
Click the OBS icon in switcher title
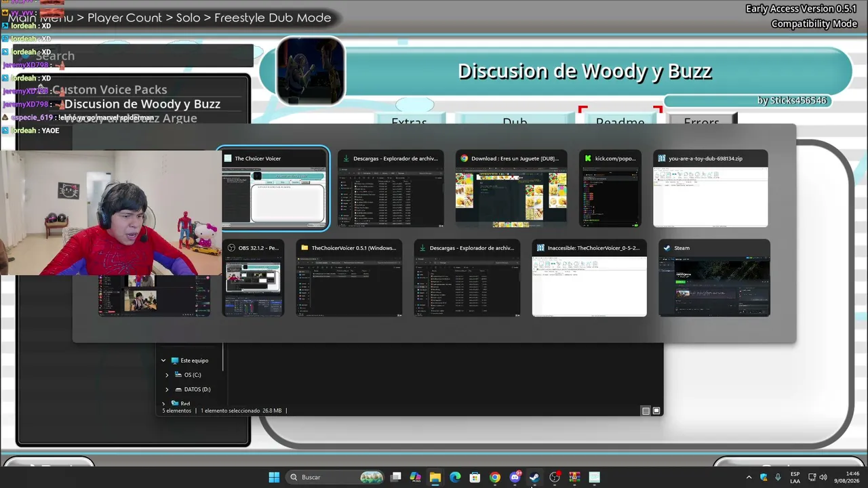231,248
